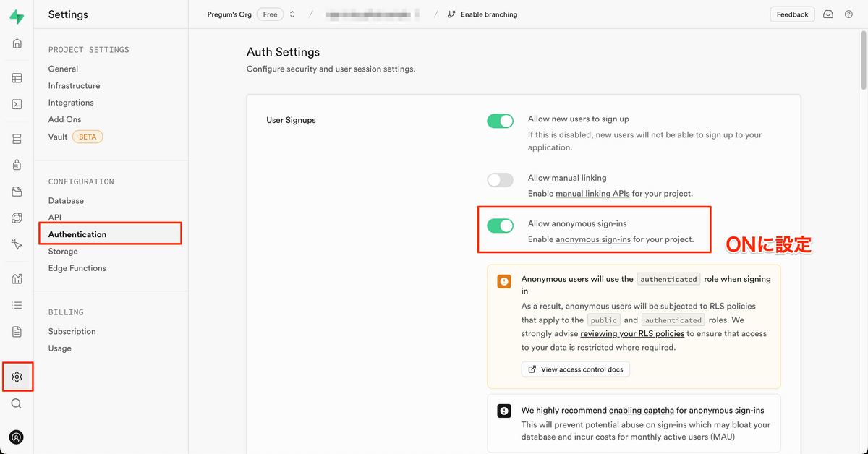Image resolution: width=868 pixels, height=454 pixels.
Task: Open Storage using the folder sidebar icon
Action: (x=17, y=190)
